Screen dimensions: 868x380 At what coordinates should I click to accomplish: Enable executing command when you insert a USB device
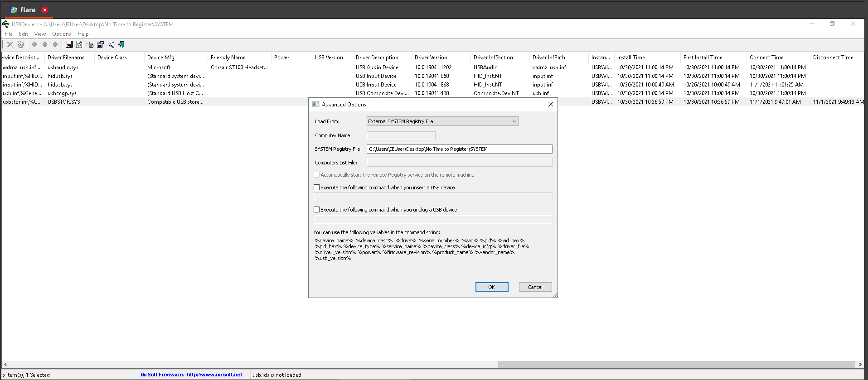tap(317, 187)
